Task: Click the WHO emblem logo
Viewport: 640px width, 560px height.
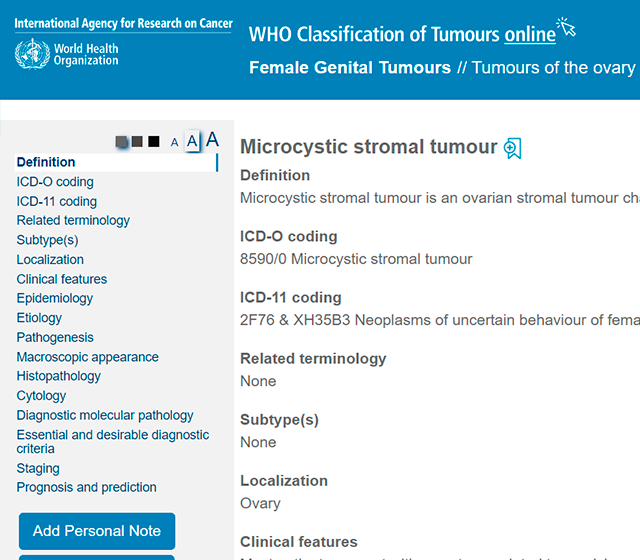Action: point(32,54)
